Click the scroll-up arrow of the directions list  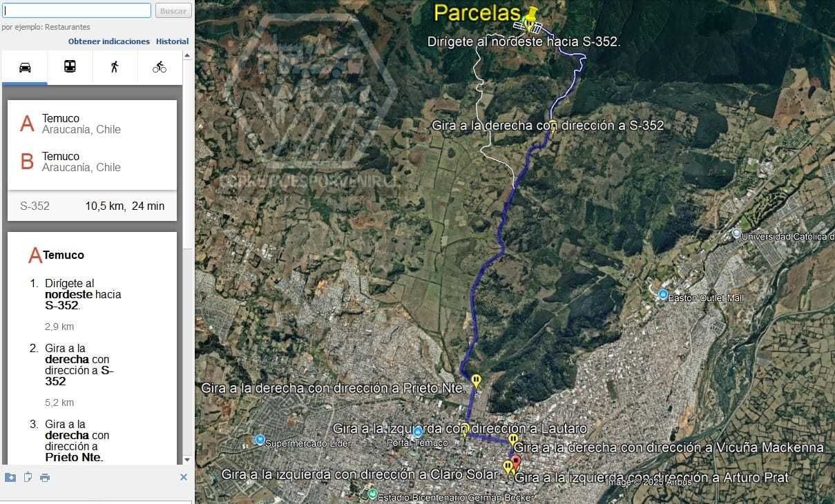pos(187,56)
